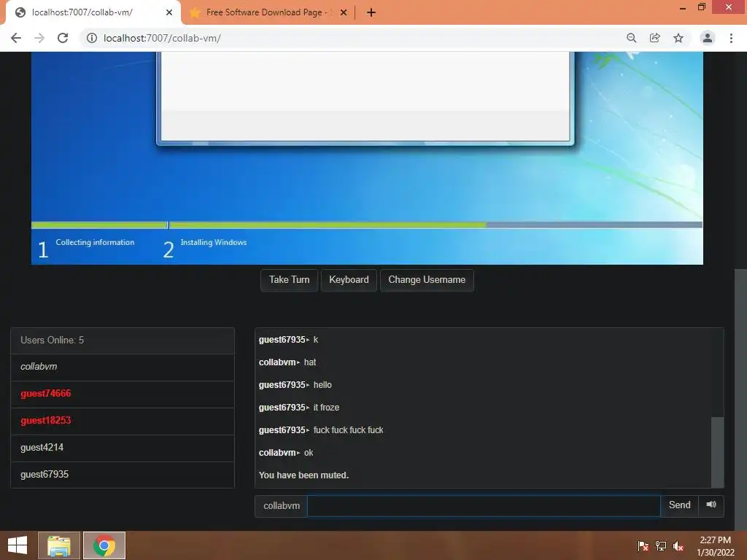
Task: Click Change Username button
Action: point(427,280)
